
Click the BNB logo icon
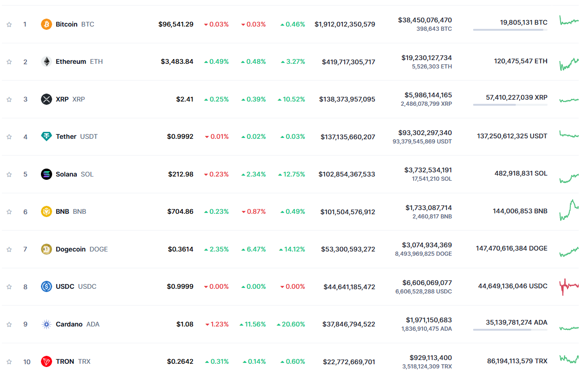(x=46, y=211)
